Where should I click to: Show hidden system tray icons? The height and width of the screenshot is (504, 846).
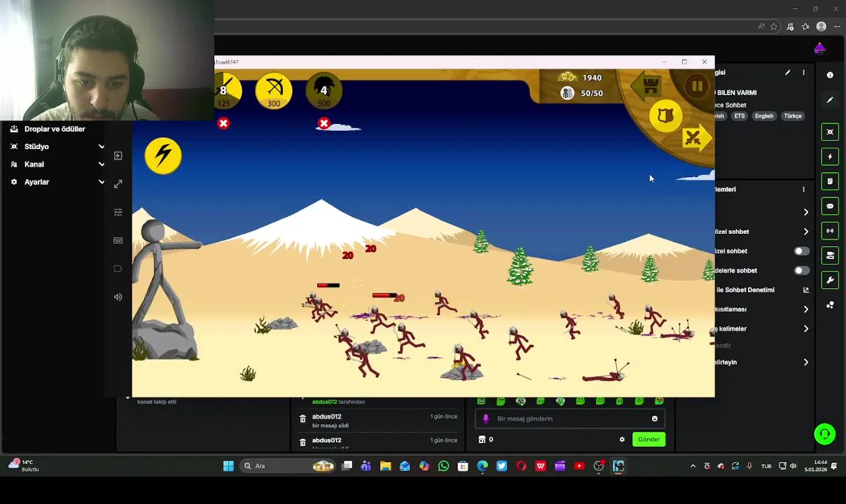tap(693, 466)
